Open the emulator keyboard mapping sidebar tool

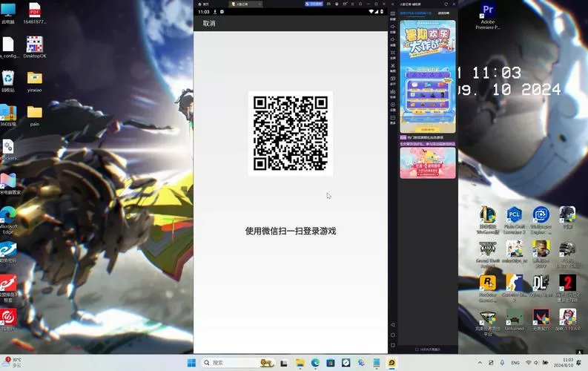[x=393, y=15]
